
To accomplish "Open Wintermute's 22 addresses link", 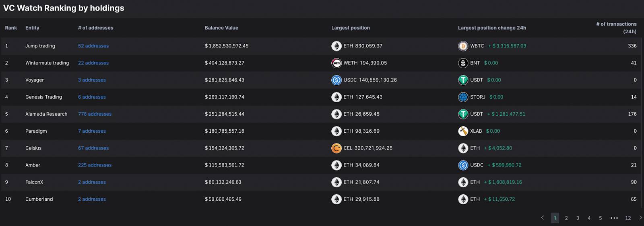I will coord(93,63).
